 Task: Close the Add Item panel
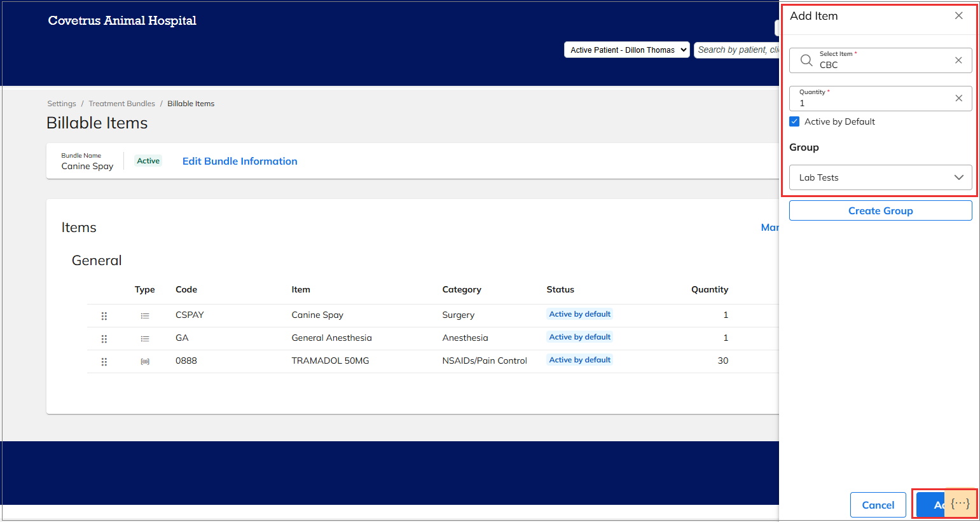(958, 15)
